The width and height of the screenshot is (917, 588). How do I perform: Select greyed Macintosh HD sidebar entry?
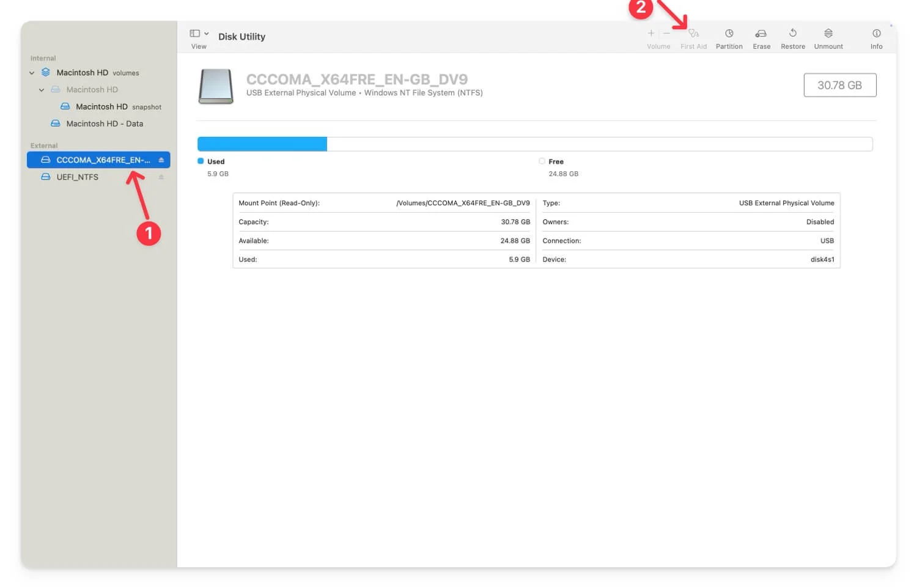pyautogui.click(x=98, y=89)
